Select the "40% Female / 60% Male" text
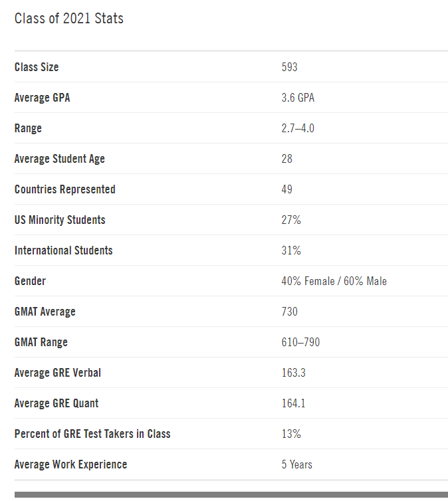 point(334,281)
